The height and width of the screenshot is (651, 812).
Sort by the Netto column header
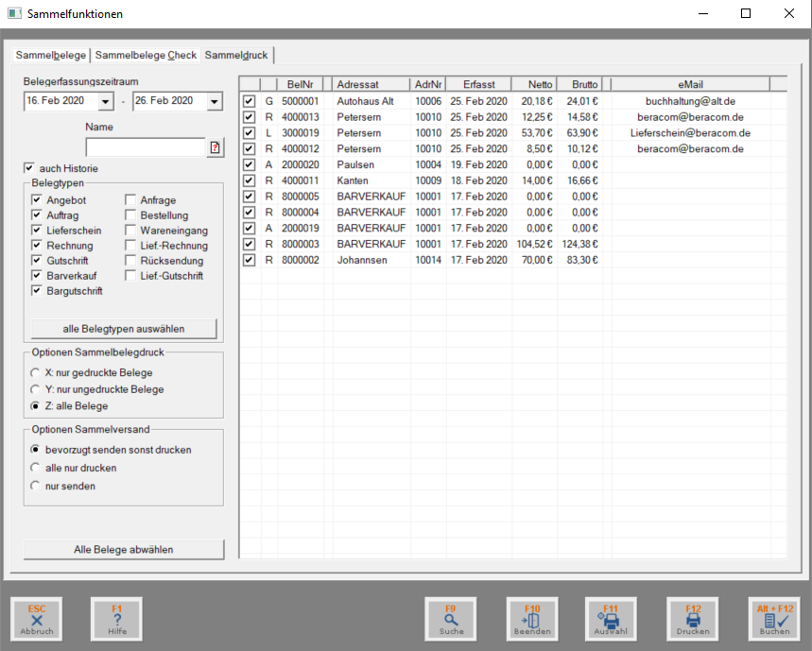pyautogui.click(x=534, y=84)
